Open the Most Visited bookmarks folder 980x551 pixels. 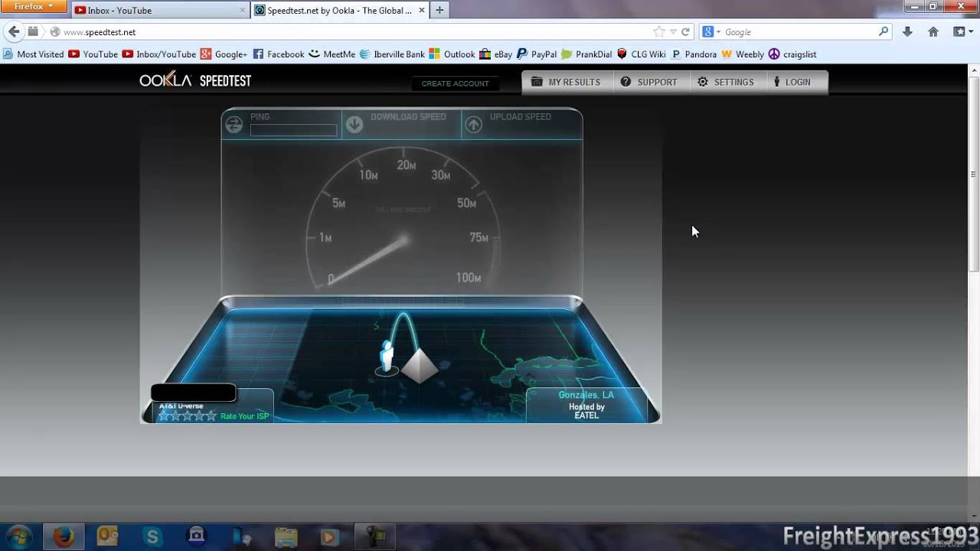[x=34, y=54]
